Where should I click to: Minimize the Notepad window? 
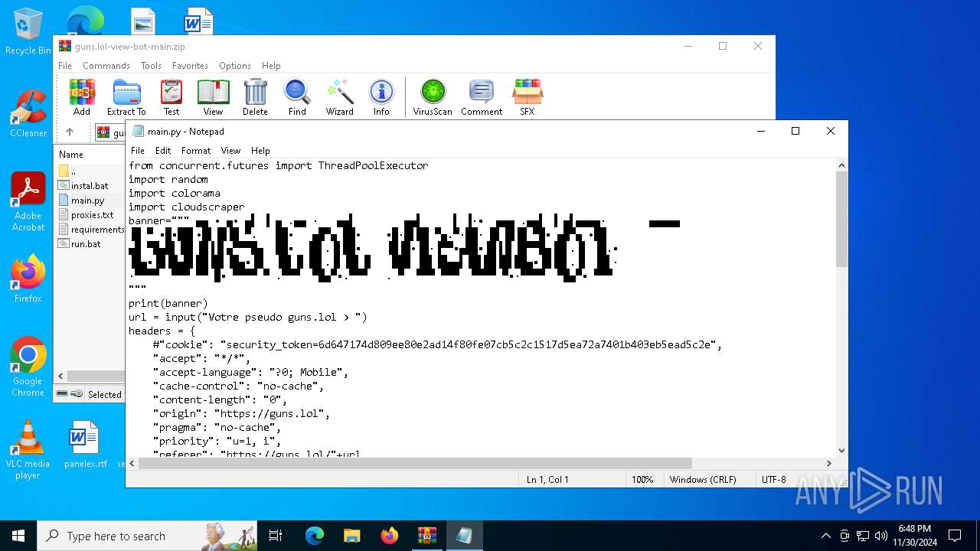760,132
